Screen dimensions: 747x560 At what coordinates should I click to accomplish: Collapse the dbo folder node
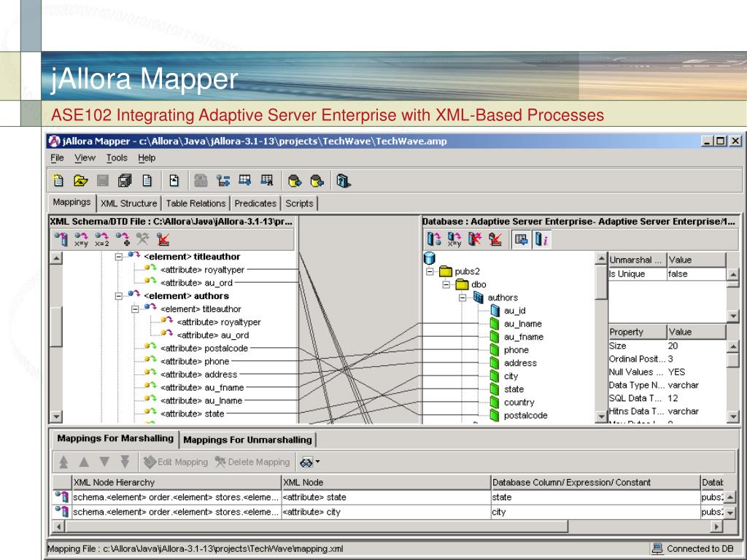click(x=446, y=285)
